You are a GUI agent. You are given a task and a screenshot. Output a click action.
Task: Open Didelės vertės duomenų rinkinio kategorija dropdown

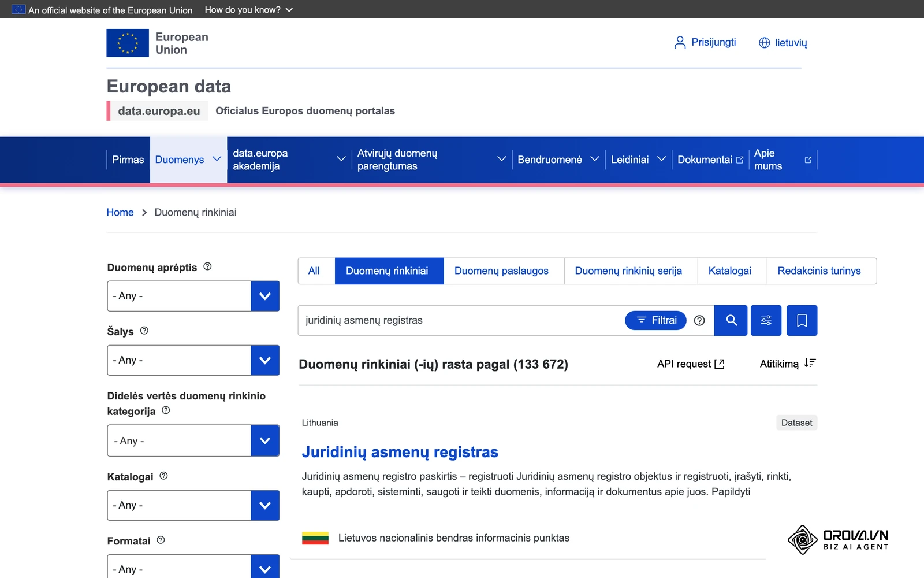point(193,440)
